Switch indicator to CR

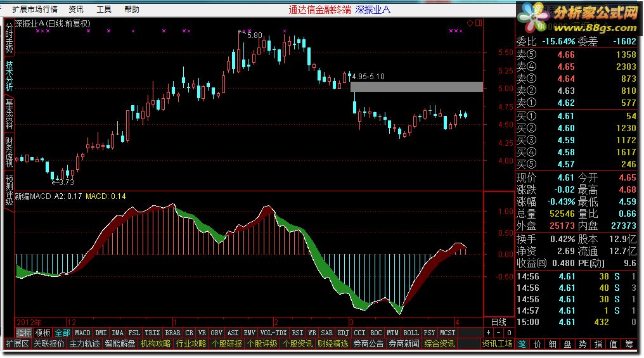coord(190,333)
